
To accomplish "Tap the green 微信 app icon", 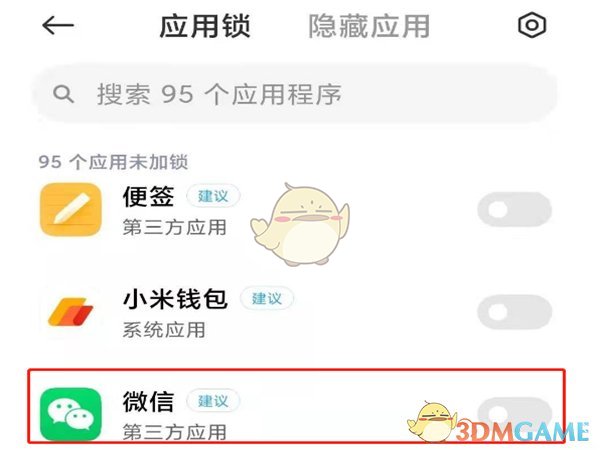I will [71, 414].
